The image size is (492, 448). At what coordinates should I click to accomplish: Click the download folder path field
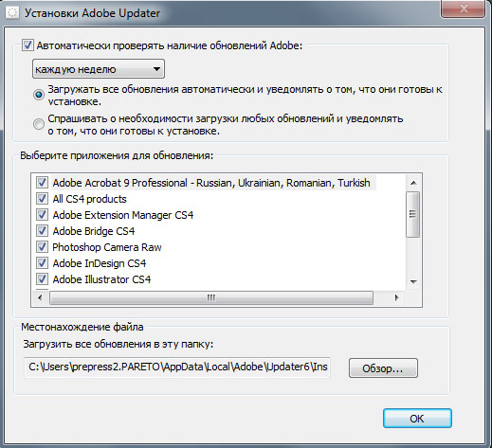pos(177,367)
